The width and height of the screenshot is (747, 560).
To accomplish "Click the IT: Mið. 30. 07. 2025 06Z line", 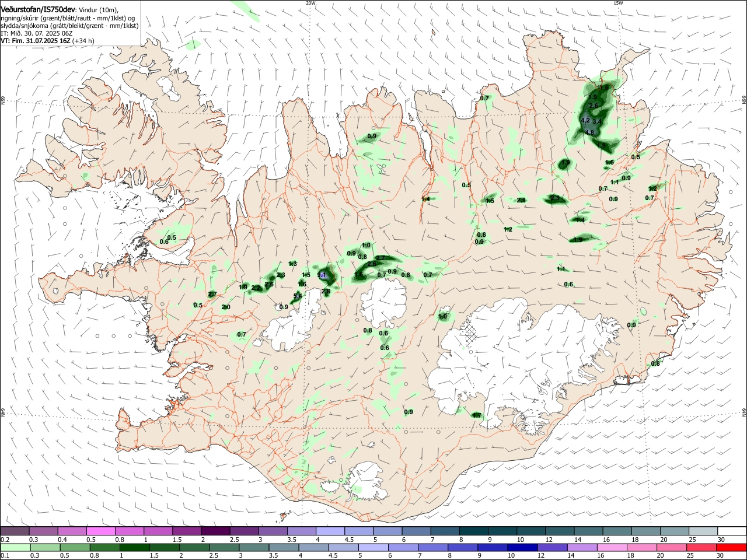I will click(x=36, y=34).
